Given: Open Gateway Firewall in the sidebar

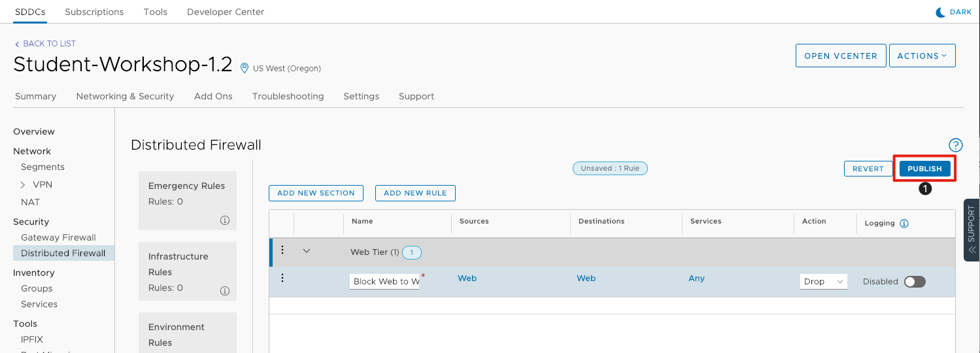Looking at the screenshot, I should [58, 237].
